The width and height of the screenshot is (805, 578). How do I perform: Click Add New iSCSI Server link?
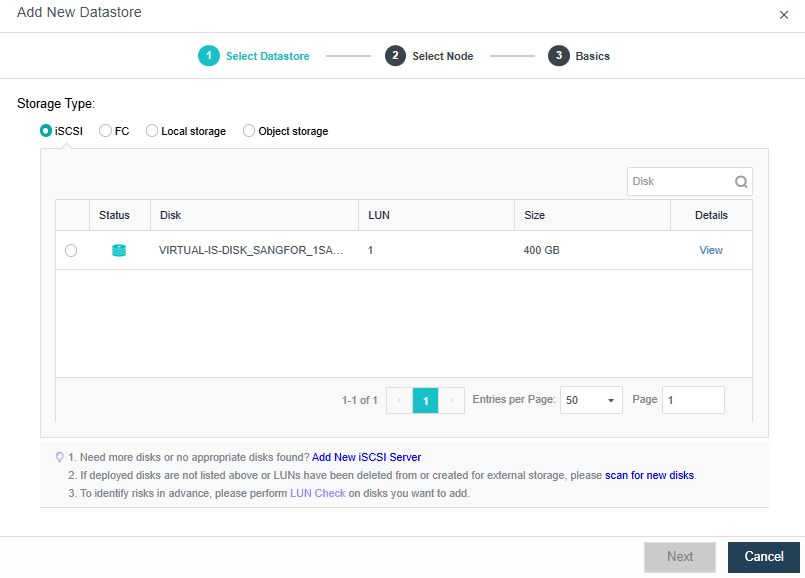point(366,457)
